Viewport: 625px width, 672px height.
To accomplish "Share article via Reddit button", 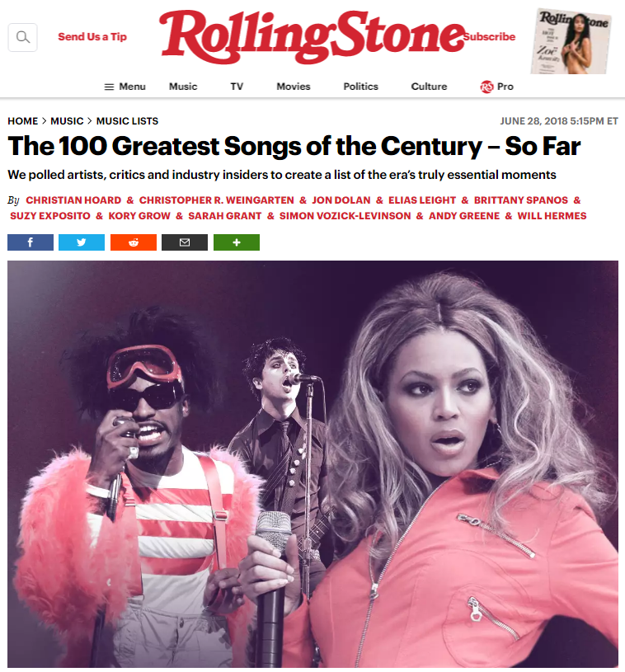I will (x=134, y=242).
